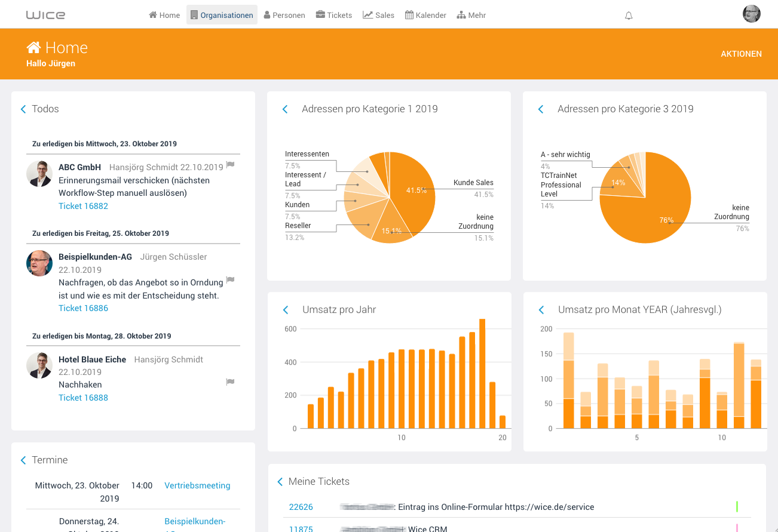
Task: Click the user profile avatar in the top bar
Action: (752, 14)
